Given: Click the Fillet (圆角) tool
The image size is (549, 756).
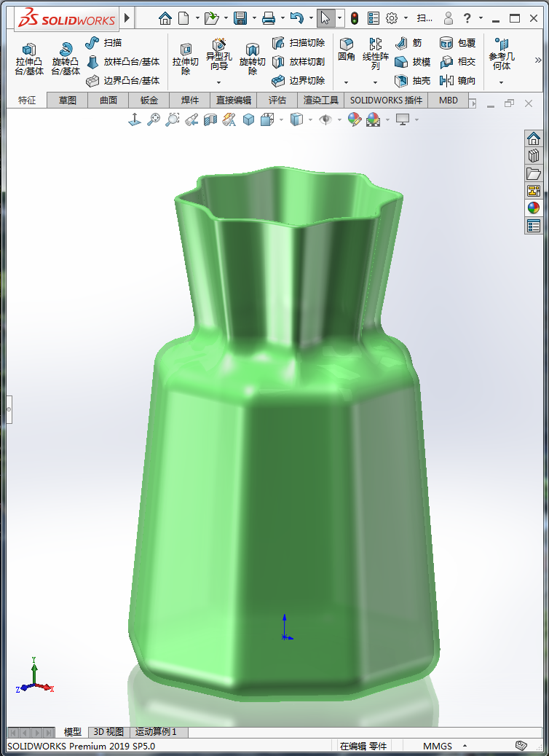Looking at the screenshot, I should click(346, 50).
